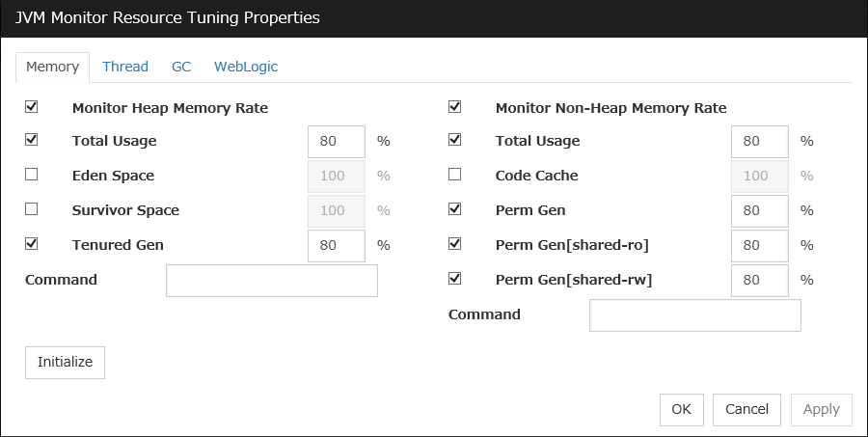Toggle Monitor Non-Heap Memory Rate checkbox
Screen dimensions: 868x437
(455, 107)
